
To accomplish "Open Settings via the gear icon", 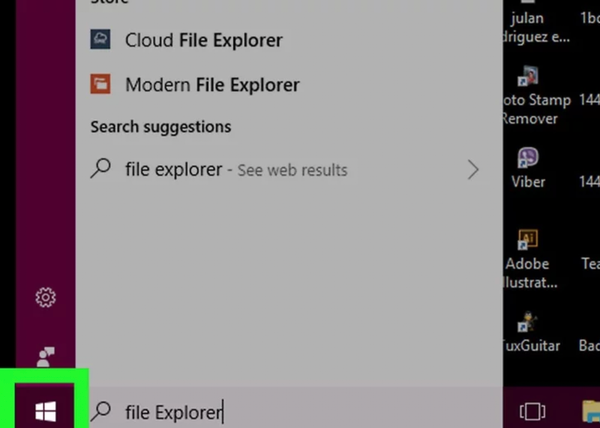I will 45,297.
